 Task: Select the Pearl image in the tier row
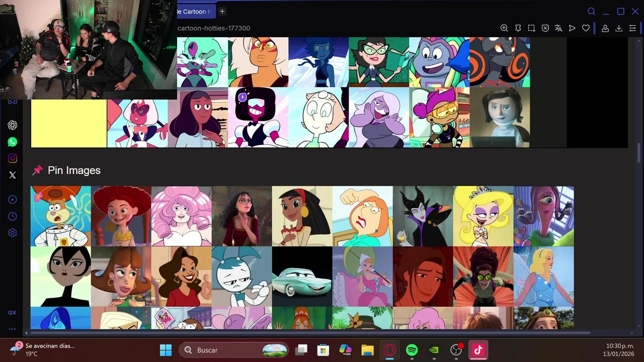(x=318, y=118)
